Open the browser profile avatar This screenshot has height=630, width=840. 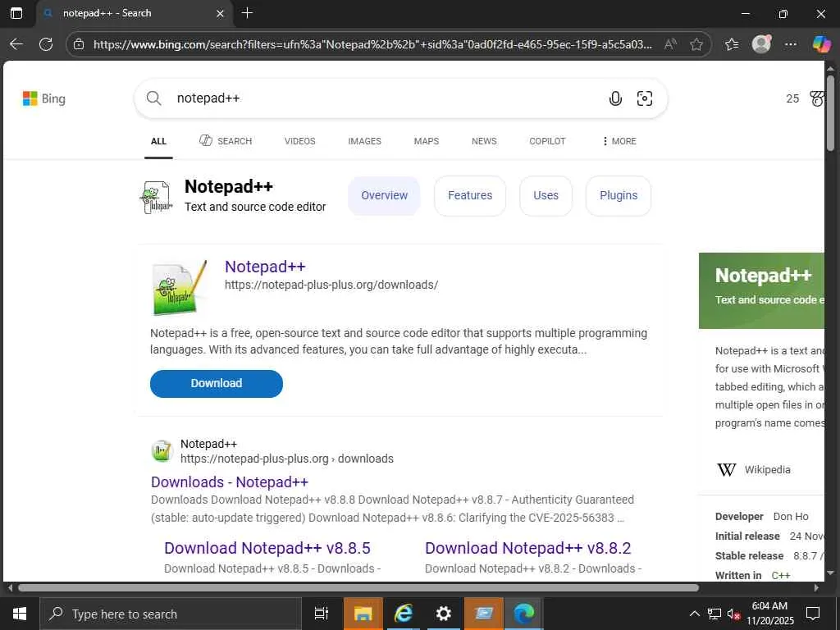(x=761, y=44)
